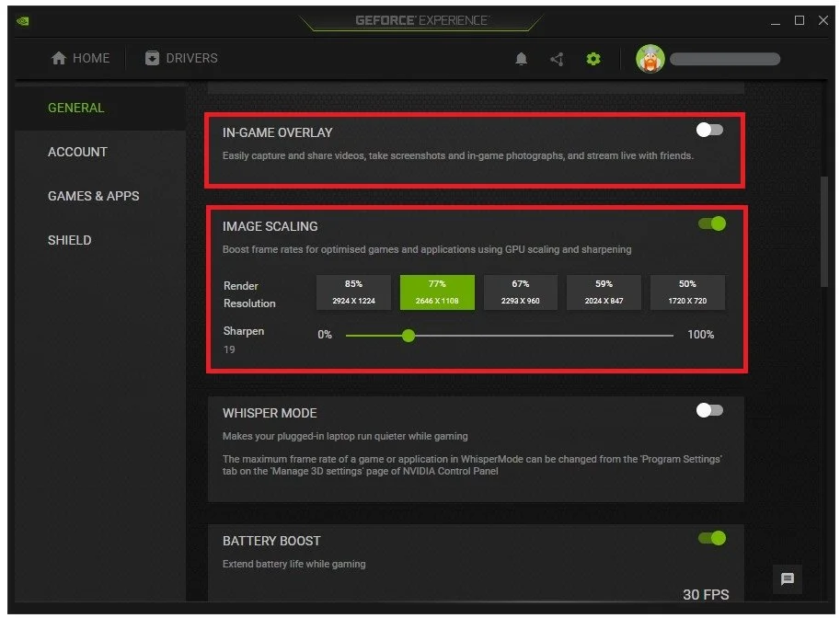
Task: Open the GAMES & APPS section
Action: tap(93, 196)
